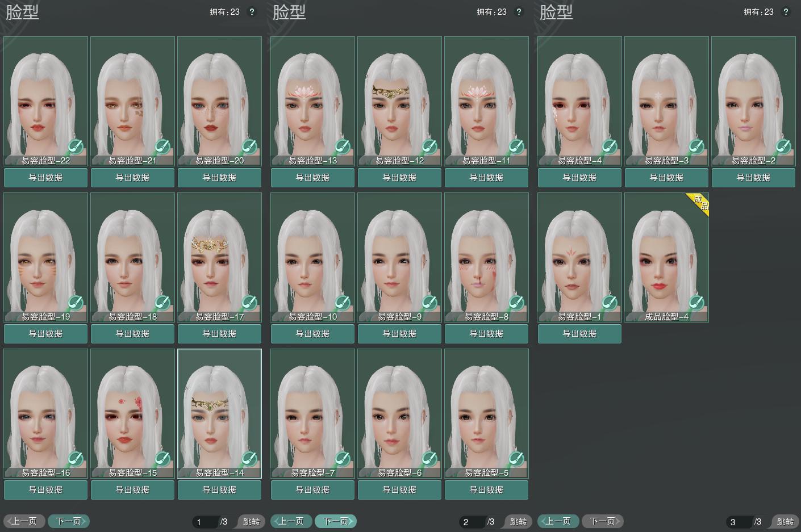Export data for 易容脸型-3

pos(666,178)
